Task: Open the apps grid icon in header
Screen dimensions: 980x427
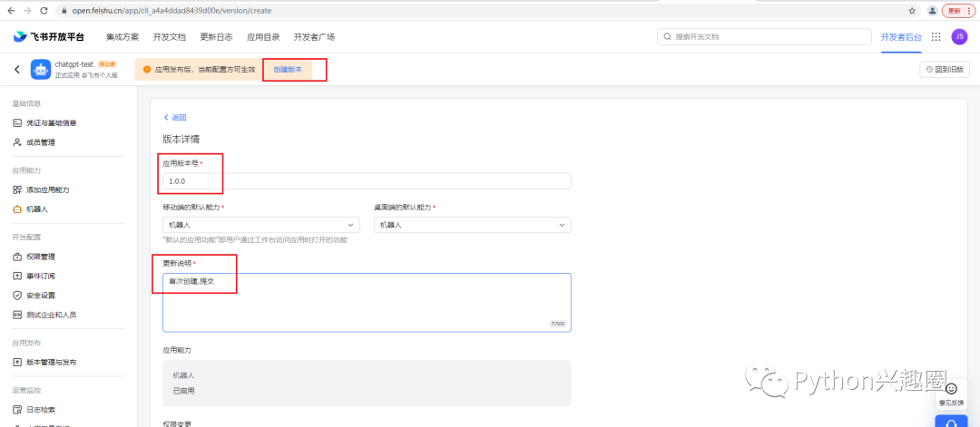Action: click(x=936, y=37)
